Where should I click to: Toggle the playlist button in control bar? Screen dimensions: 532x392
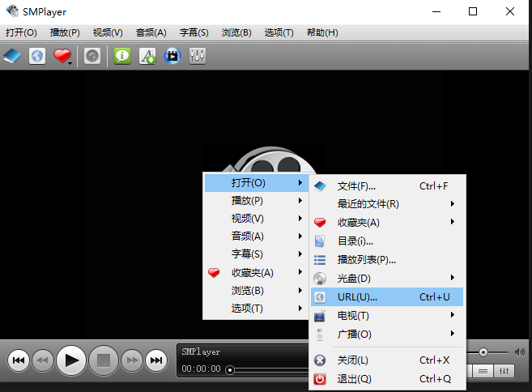[483, 371]
